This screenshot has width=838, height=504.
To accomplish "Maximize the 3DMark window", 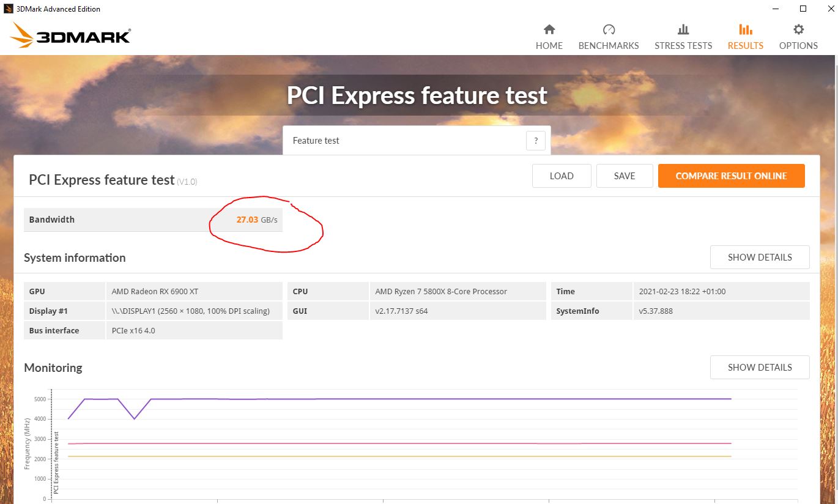I will (803, 9).
